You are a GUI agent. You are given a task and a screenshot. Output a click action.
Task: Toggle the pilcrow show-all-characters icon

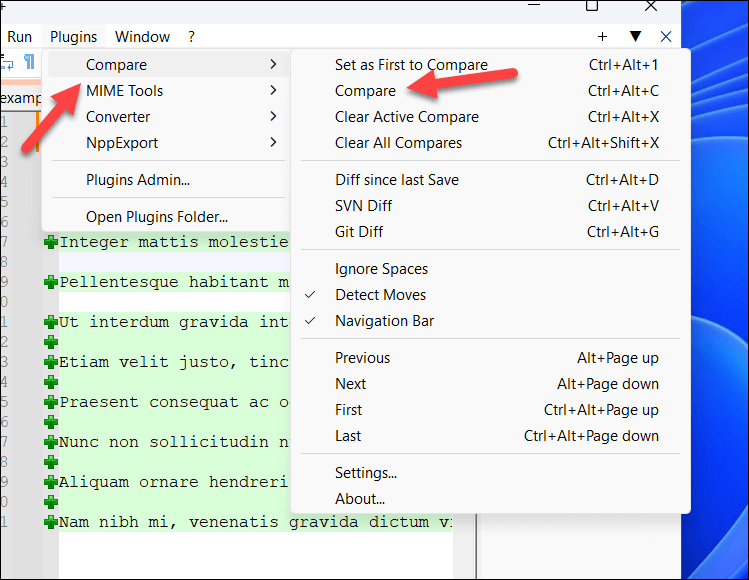[x=29, y=62]
